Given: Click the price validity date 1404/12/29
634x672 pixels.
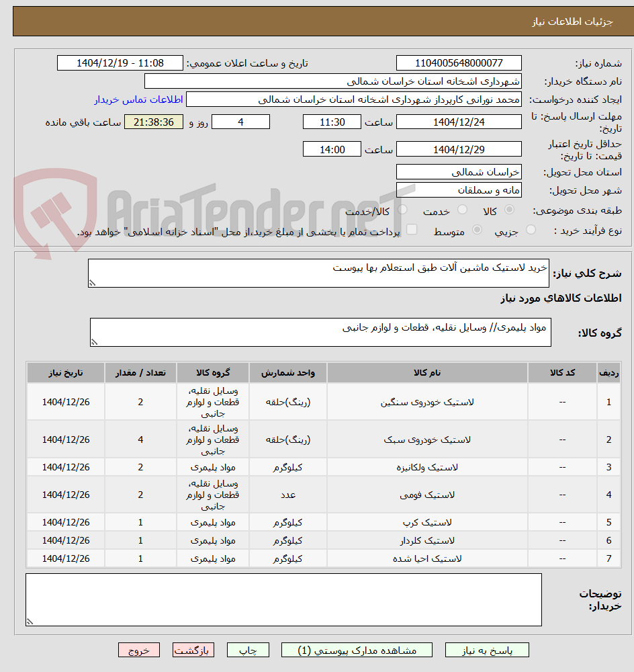Looking at the screenshot, I should [459, 149].
